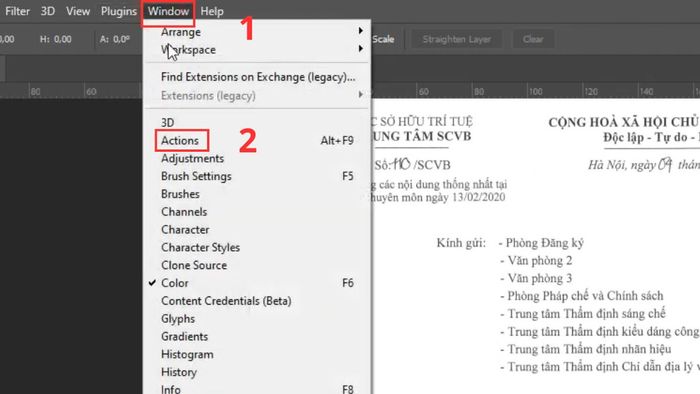Open the Filter menu
Screen dimensions: 700x394
pos(17,11)
